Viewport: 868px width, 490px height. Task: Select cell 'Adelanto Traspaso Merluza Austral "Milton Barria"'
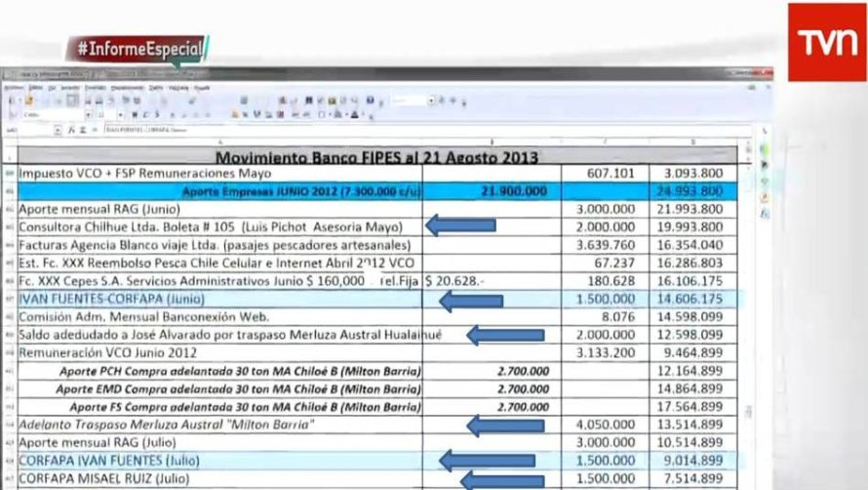tap(219, 425)
